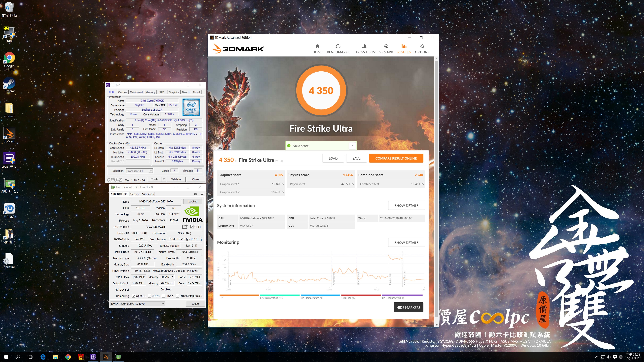Open cpuz_x64 desktop icon
The width and height of the screenshot is (644, 362).
[9, 160]
